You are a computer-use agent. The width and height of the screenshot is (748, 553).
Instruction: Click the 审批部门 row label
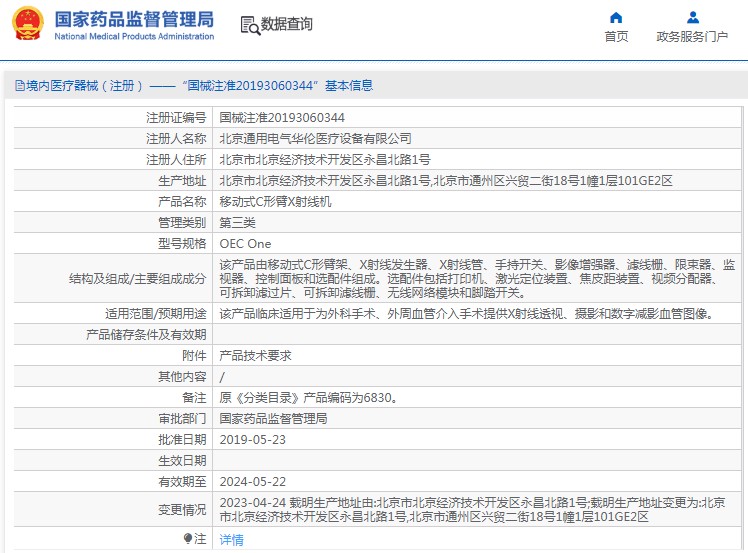[x=182, y=418]
